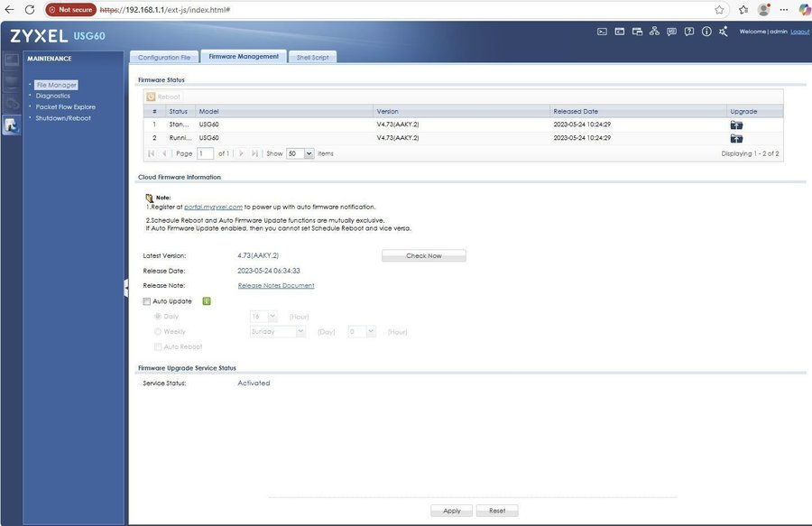Open the Show items per page dropdown
Viewport: 812px width, 526px height.
coord(309,154)
